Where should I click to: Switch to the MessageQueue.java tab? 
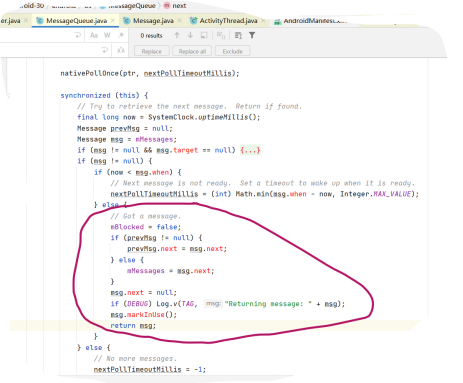coord(76,21)
